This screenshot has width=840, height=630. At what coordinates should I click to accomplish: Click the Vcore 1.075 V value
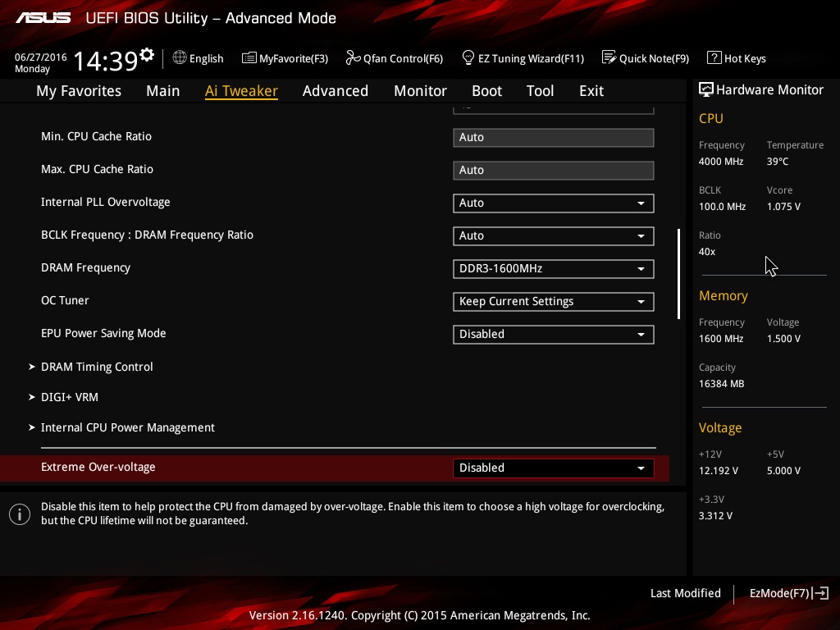click(783, 206)
